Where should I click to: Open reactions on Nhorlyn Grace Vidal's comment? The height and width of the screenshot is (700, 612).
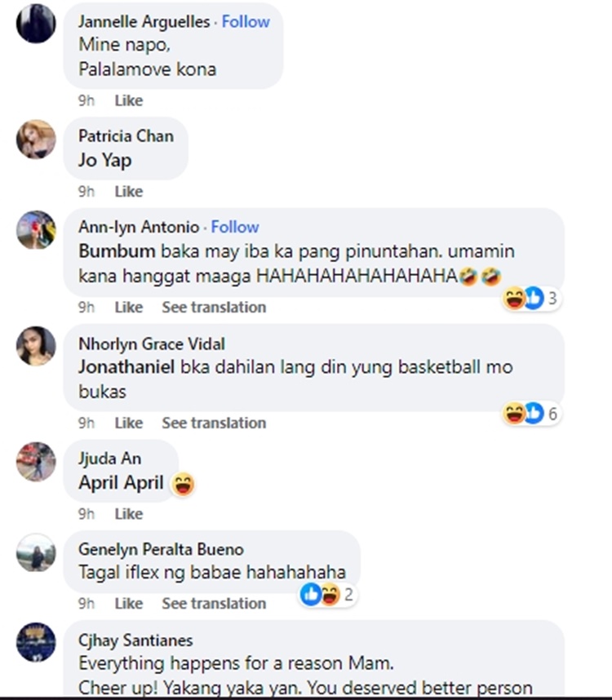[530, 414]
